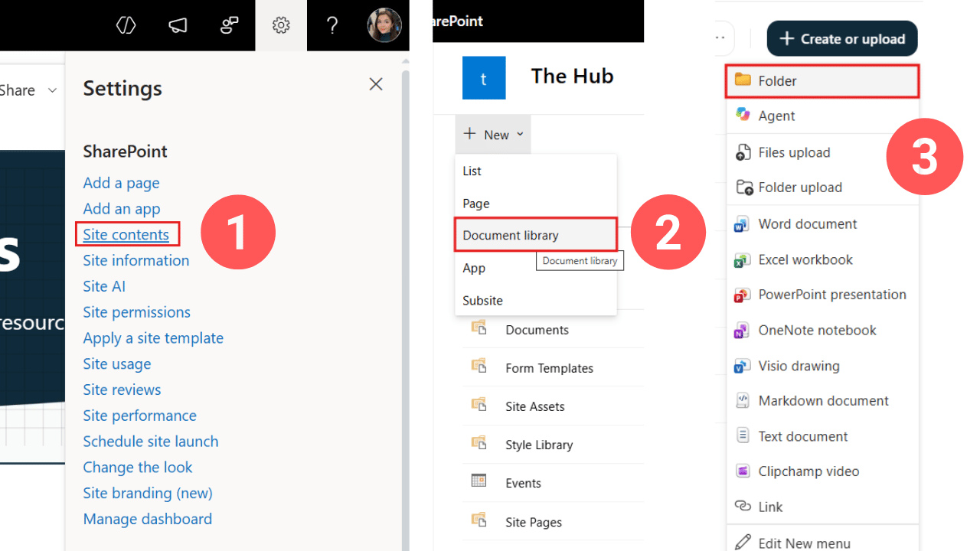This screenshot has width=980, height=551.
Task: Click the Site Assets library icon
Action: tap(479, 404)
